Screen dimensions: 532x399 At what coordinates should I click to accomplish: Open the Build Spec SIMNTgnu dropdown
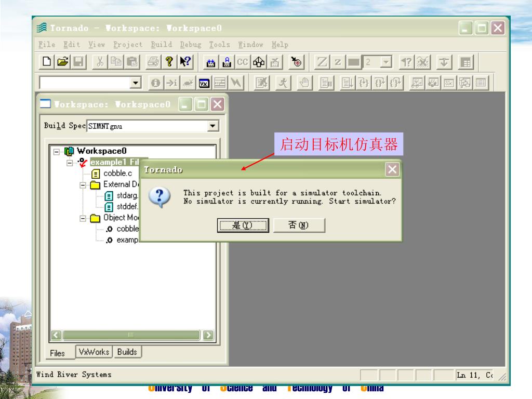(x=212, y=126)
